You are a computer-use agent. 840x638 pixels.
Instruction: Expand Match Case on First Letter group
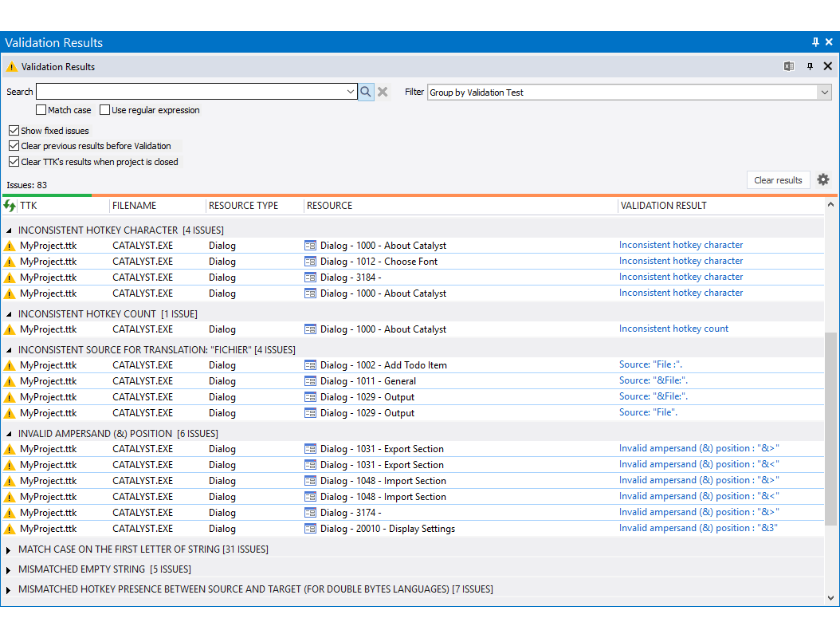(10, 549)
